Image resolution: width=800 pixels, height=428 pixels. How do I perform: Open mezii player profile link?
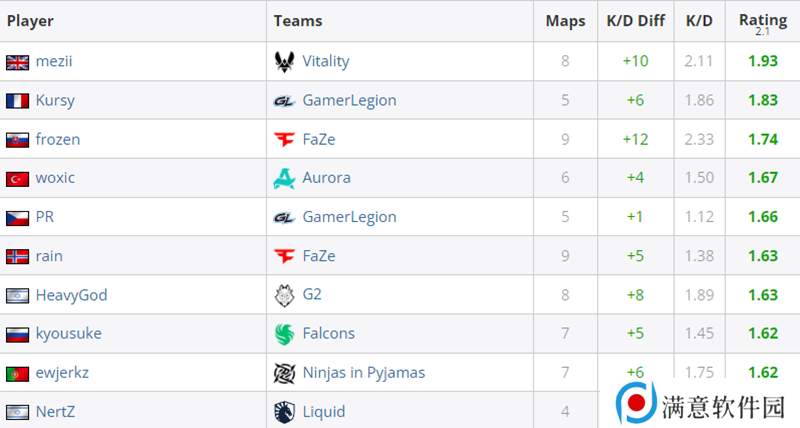point(54,61)
